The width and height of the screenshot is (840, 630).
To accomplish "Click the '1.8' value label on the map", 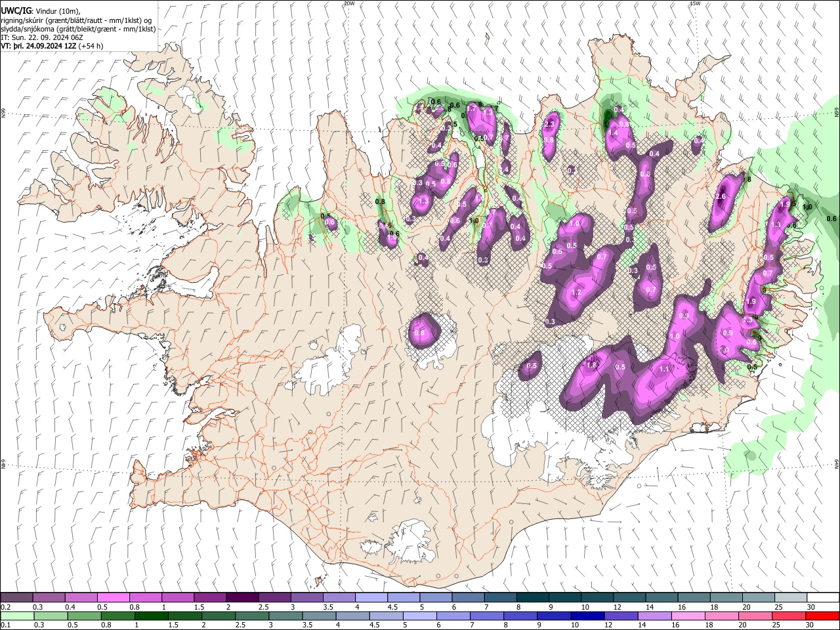I will point(591,366).
